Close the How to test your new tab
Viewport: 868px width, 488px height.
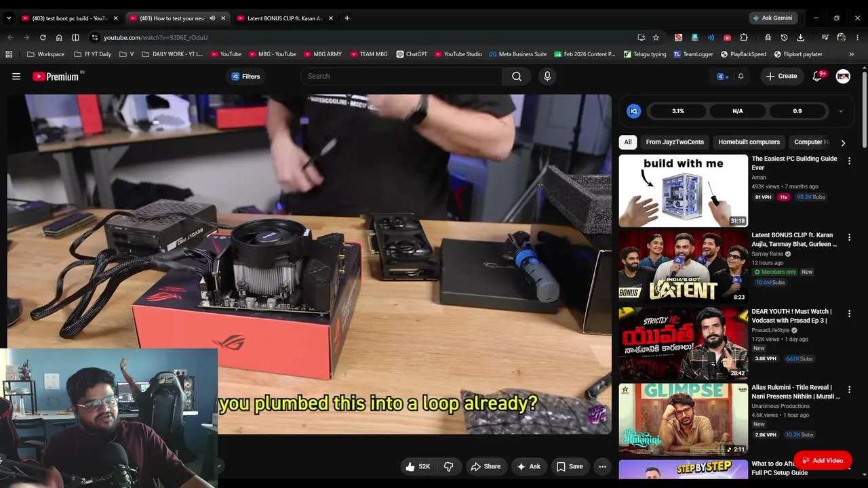(223, 18)
